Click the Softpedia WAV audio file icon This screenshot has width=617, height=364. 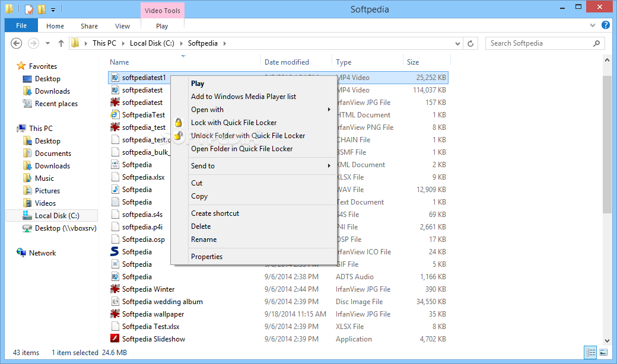tap(115, 190)
